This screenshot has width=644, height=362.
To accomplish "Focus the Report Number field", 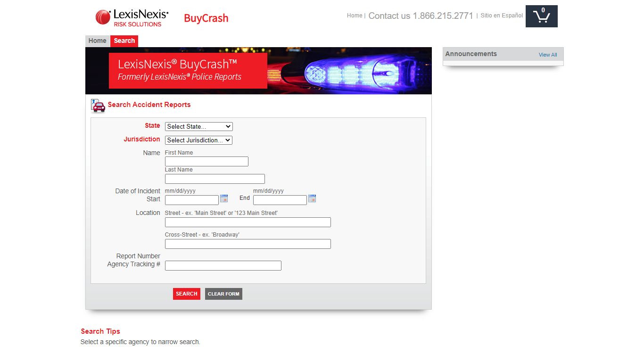I will [x=223, y=266].
